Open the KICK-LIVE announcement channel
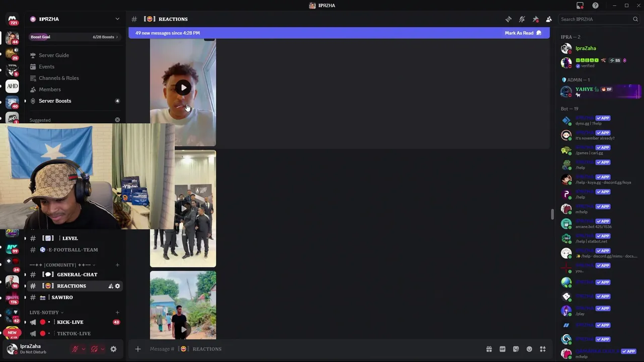 [70, 322]
